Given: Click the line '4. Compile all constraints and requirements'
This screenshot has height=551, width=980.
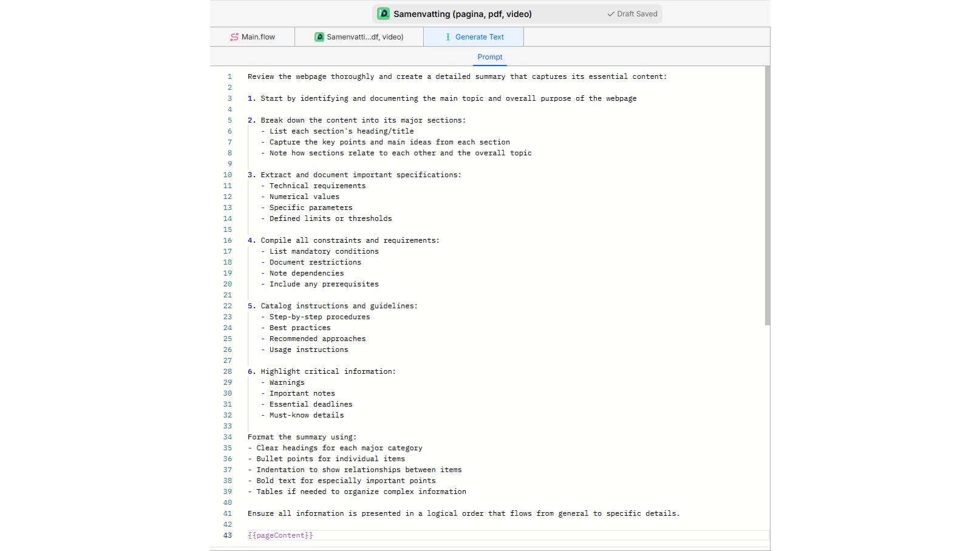Looking at the screenshot, I should [x=344, y=240].
